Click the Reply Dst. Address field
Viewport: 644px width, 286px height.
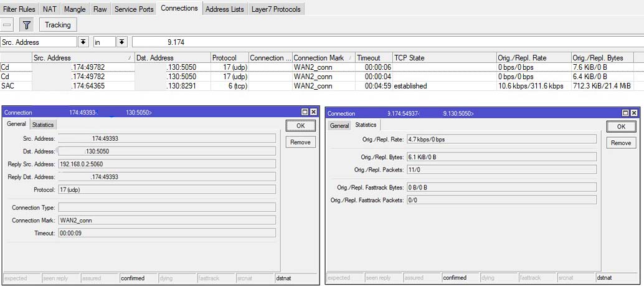tap(167, 177)
